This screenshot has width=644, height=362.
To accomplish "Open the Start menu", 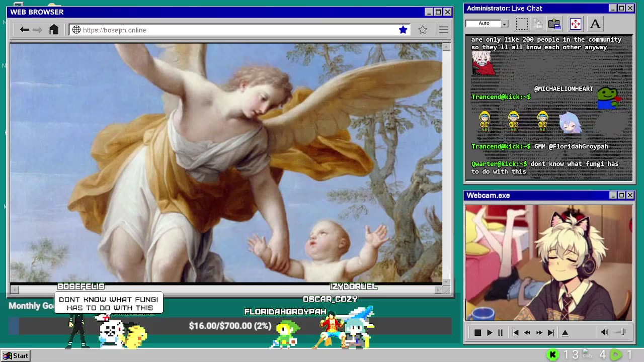I will pos(16,355).
